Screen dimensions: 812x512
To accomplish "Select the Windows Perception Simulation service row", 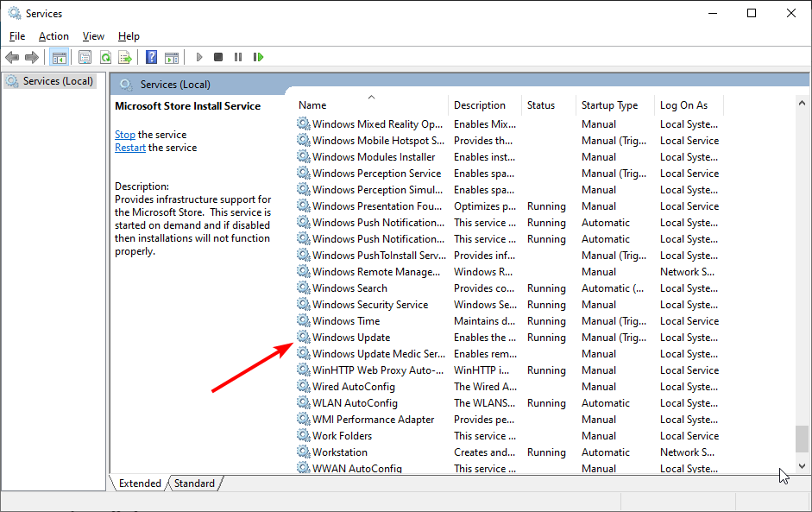I will [508, 190].
